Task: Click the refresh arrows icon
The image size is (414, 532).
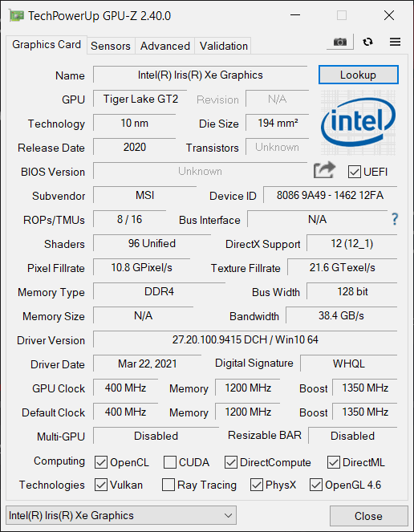Action: [x=367, y=42]
